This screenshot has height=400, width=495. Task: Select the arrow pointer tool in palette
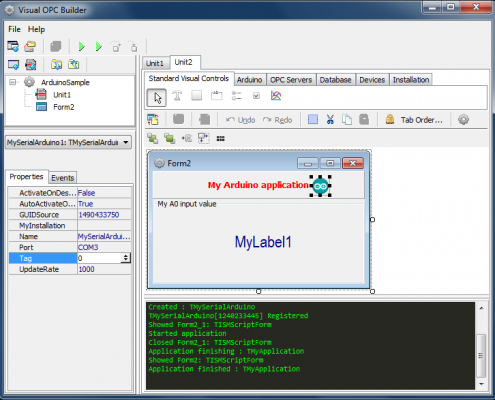click(x=157, y=97)
